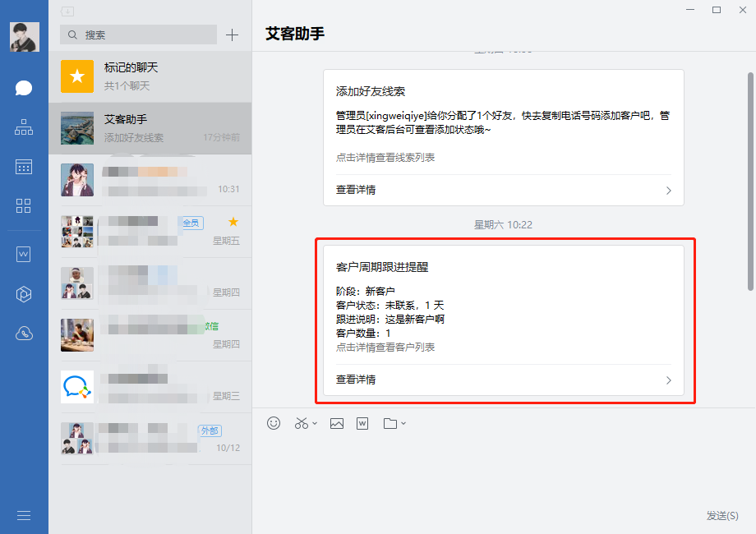Expand the screenshot options dropdown arrow
756x534 pixels.
point(315,424)
